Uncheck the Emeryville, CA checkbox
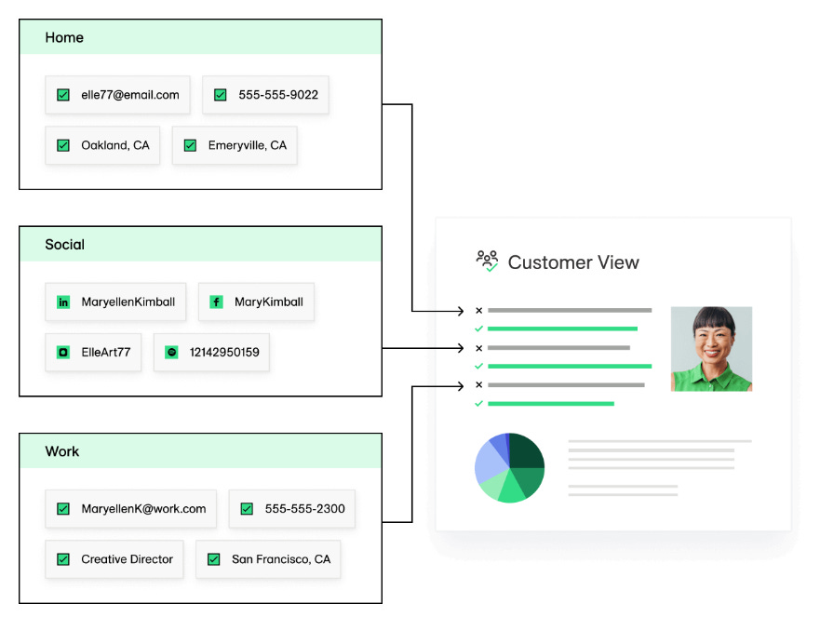Screen dimensions: 820x644 (191, 145)
